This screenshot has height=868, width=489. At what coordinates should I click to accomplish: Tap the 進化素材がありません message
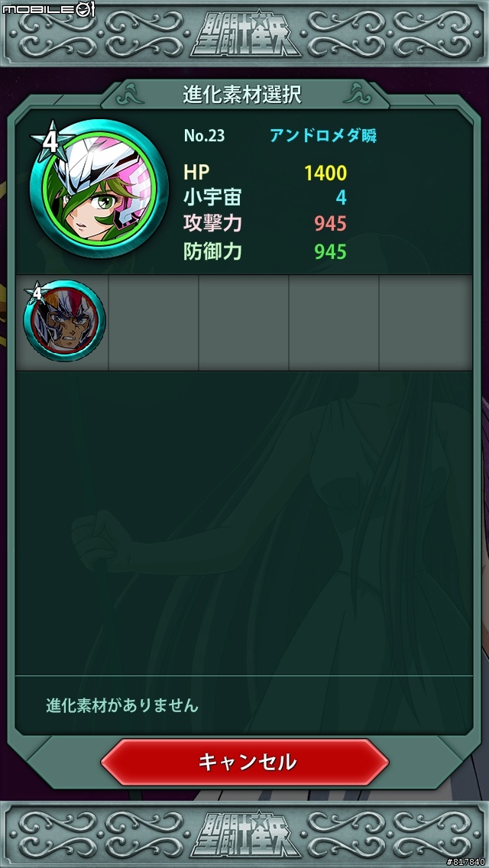(121, 706)
